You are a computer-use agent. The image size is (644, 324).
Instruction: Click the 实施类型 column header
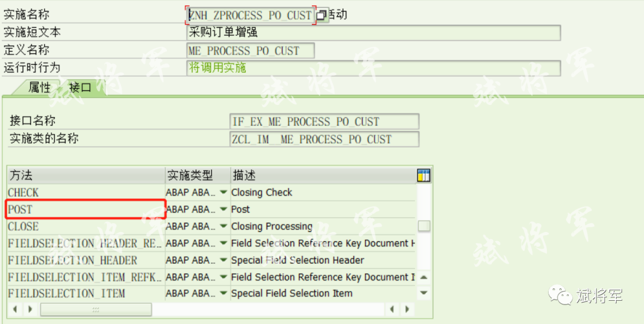[197, 175]
